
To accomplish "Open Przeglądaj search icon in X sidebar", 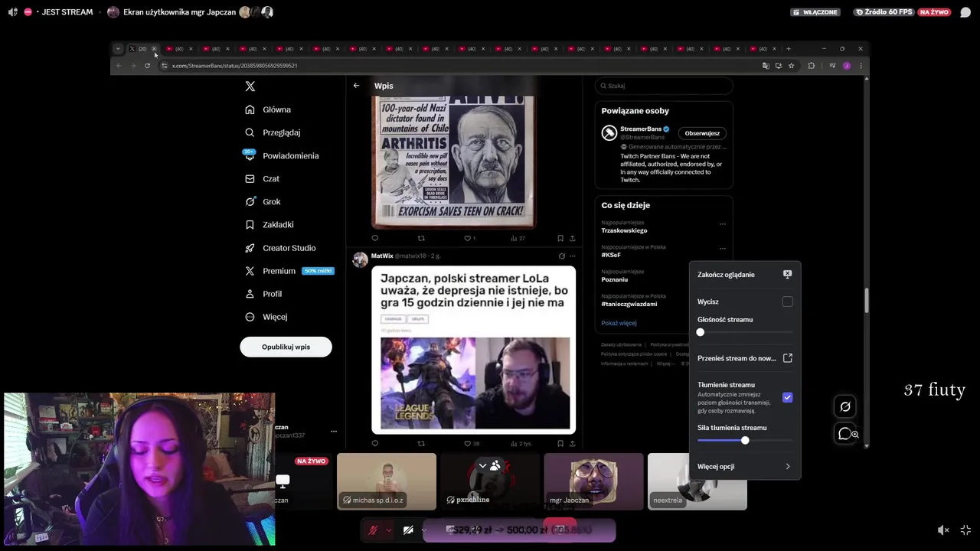I will tap(250, 132).
